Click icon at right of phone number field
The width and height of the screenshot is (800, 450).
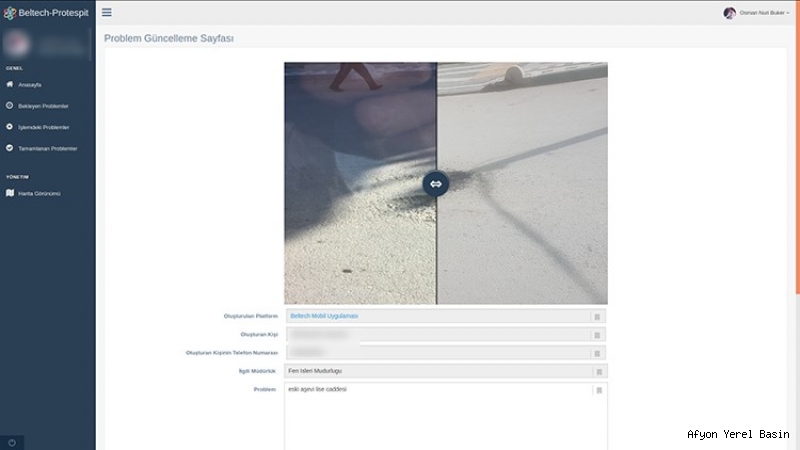tap(597, 353)
